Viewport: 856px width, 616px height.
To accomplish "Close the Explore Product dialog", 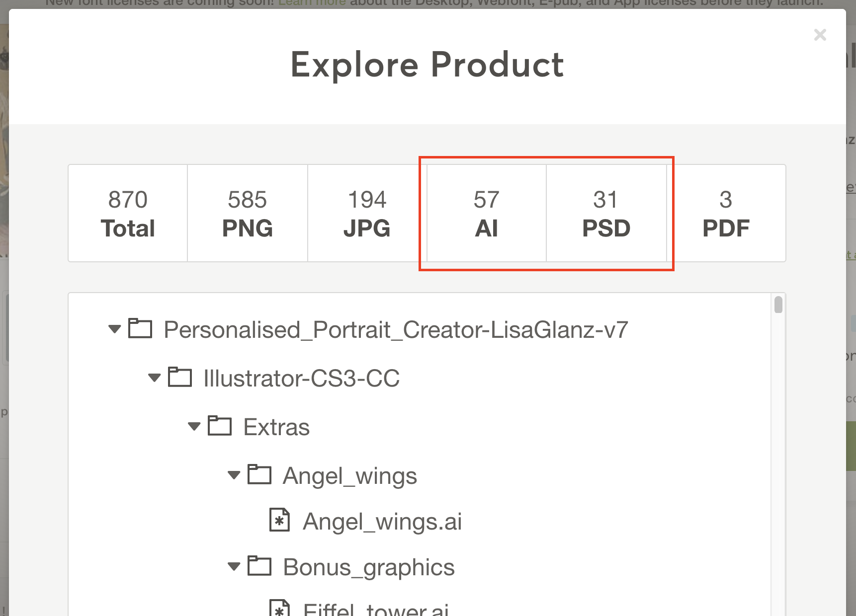I will (820, 35).
